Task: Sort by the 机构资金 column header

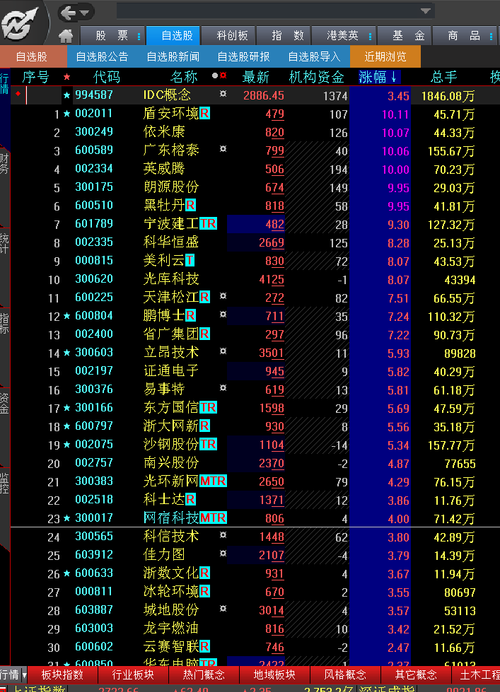Action: pyautogui.click(x=316, y=77)
